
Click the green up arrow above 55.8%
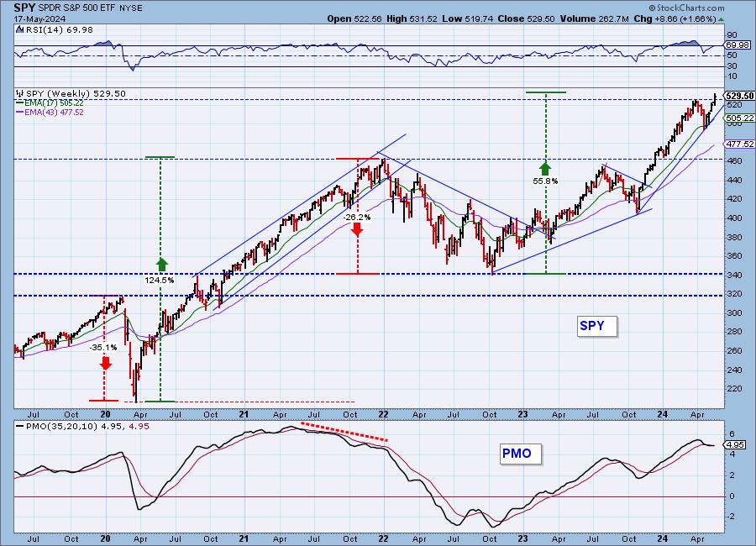pyautogui.click(x=545, y=168)
